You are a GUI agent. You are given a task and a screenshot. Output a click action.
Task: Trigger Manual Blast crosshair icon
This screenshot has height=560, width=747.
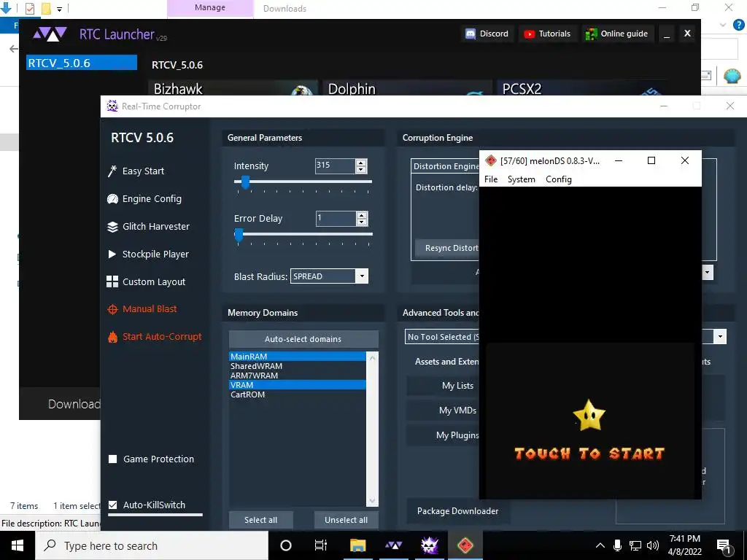(112, 309)
